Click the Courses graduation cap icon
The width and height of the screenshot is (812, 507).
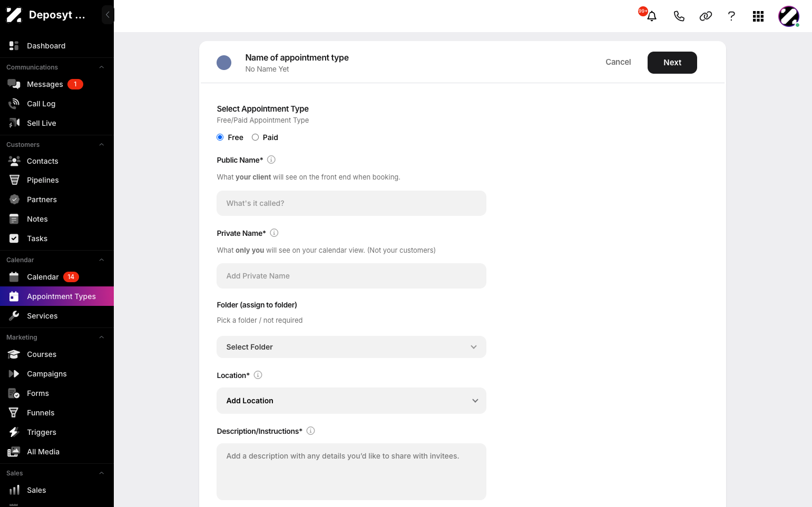(14, 354)
